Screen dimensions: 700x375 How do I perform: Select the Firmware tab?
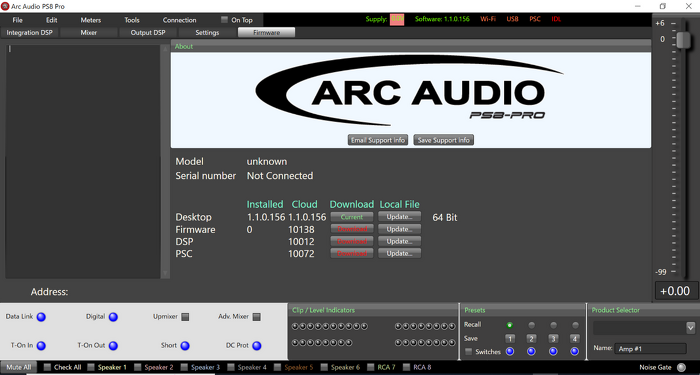(267, 33)
